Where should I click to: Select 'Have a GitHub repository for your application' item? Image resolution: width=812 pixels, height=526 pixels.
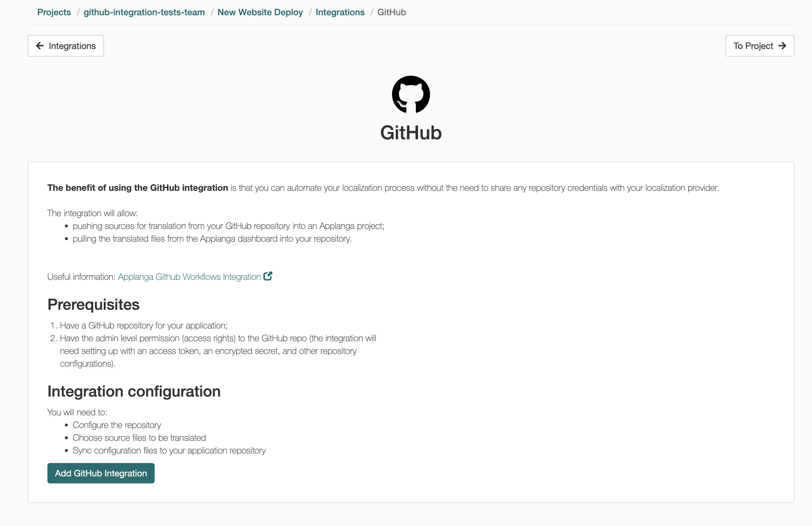point(143,326)
